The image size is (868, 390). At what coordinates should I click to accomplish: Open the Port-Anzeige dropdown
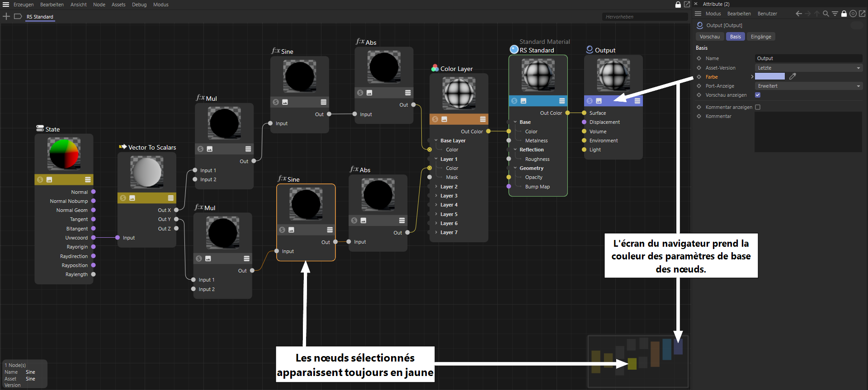pos(808,86)
